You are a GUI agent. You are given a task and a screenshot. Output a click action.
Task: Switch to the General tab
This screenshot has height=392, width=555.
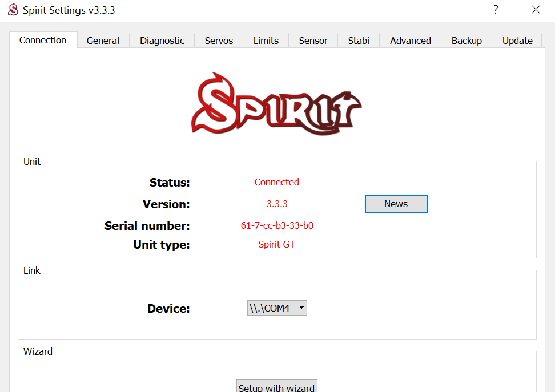[x=103, y=41]
